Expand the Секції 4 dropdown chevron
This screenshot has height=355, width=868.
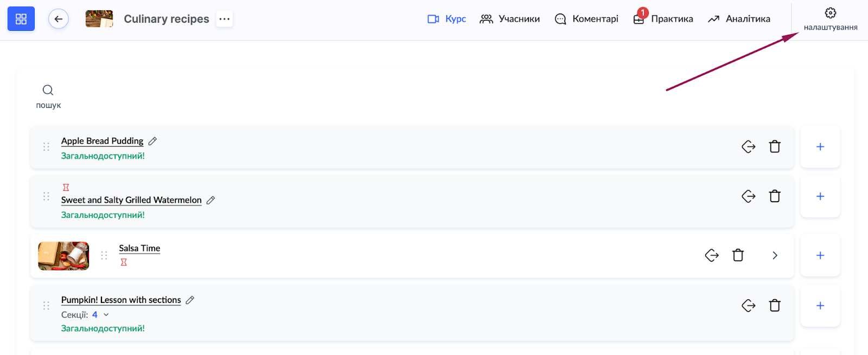[x=106, y=315]
